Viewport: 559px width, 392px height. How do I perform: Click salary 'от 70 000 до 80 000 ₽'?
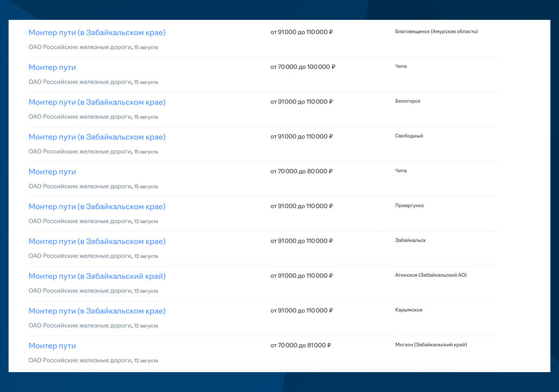(301, 171)
